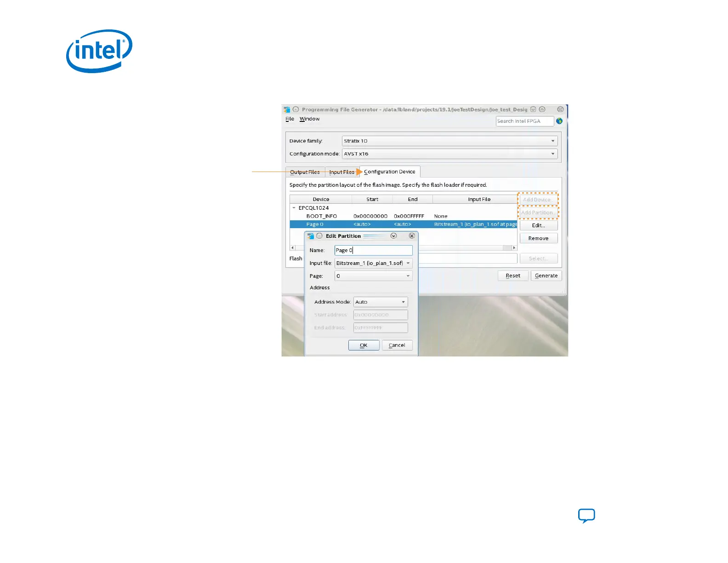Open the Address Mode dropdown

[381, 302]
